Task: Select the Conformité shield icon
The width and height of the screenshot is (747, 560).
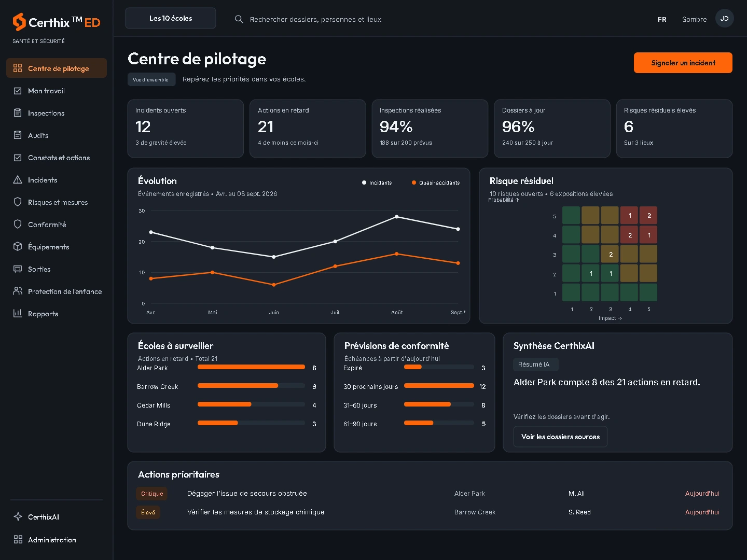Action: 18,225
